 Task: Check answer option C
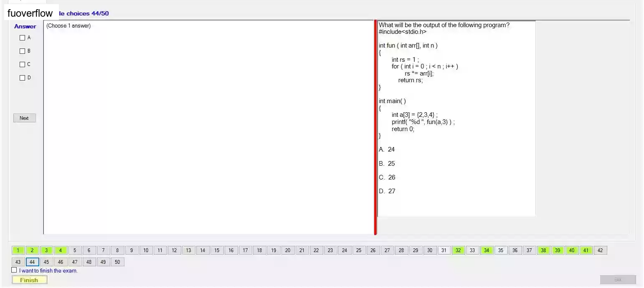[23, 65]
